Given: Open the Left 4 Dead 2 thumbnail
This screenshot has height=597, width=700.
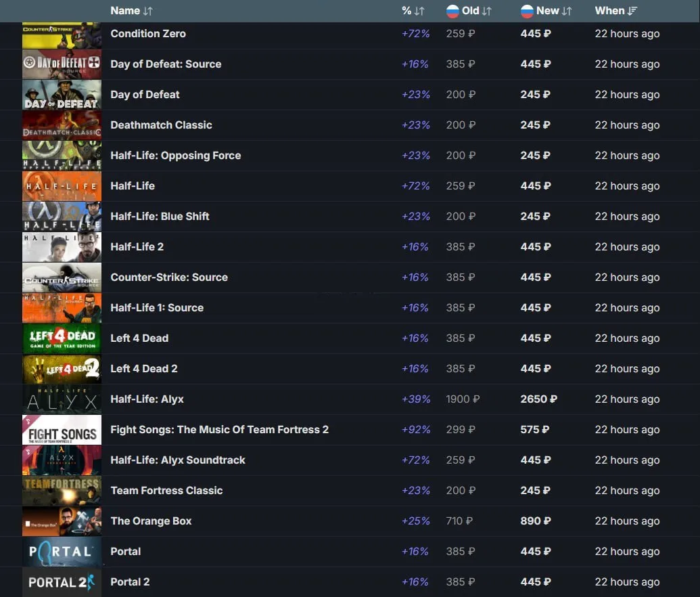Looking at the screenshot, I should (x=62, y=369).
